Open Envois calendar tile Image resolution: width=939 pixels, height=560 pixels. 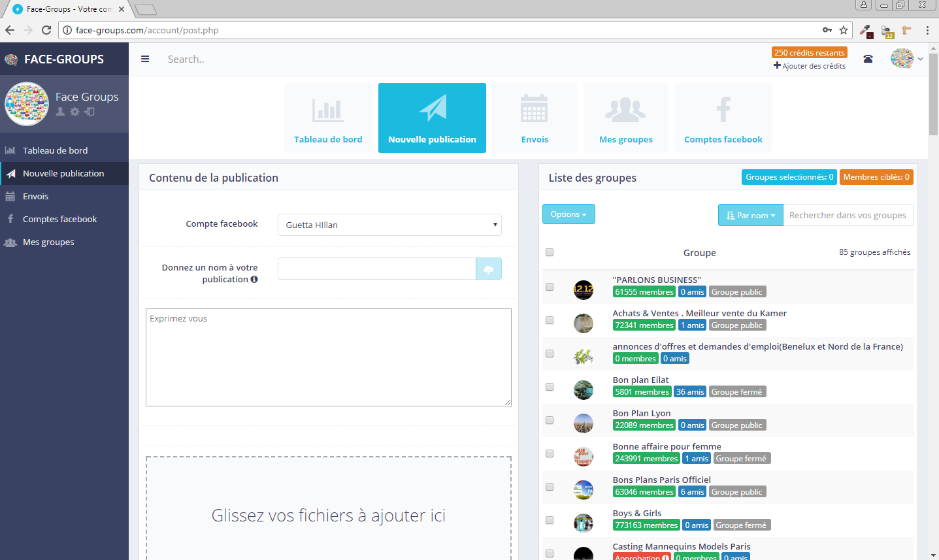[x=535, y=118]
